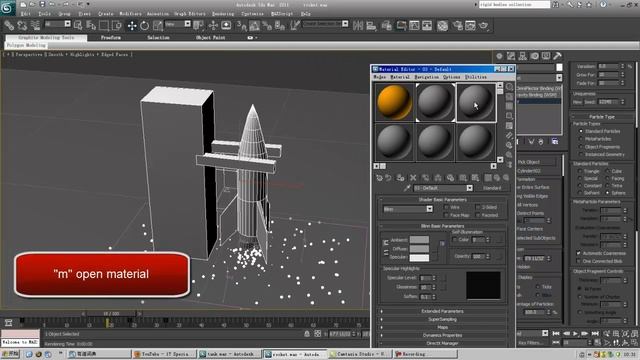The width and height of the screenshot is (640, 360).
Task: Click Assign Material to Selection icon
Action: point(400,178)
